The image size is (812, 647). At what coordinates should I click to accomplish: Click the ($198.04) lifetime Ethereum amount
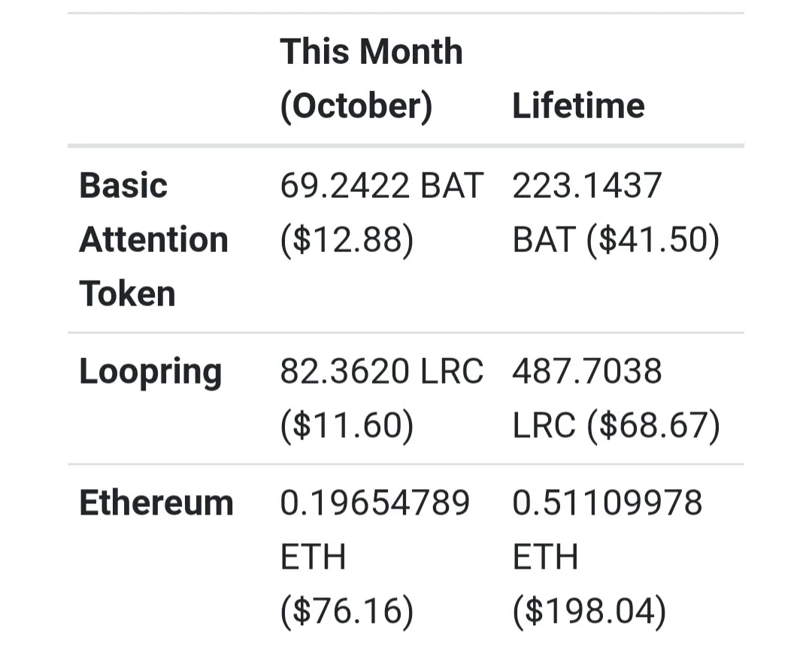589,611
